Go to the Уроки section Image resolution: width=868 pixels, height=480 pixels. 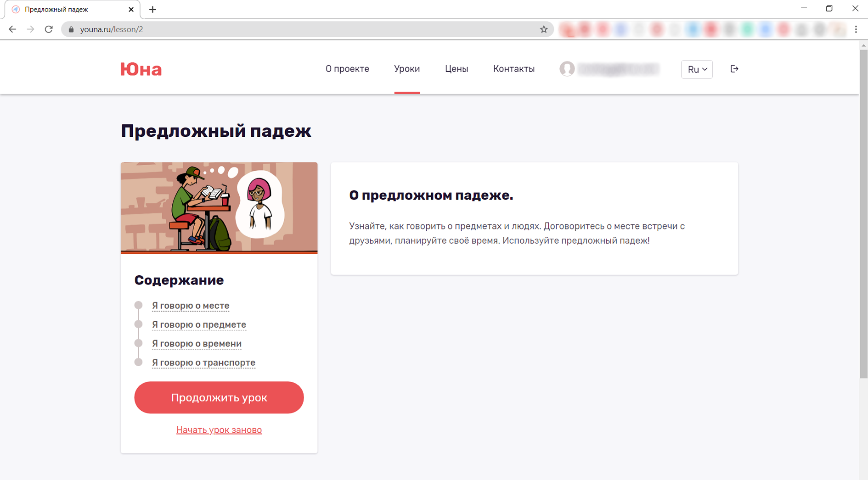406,69
